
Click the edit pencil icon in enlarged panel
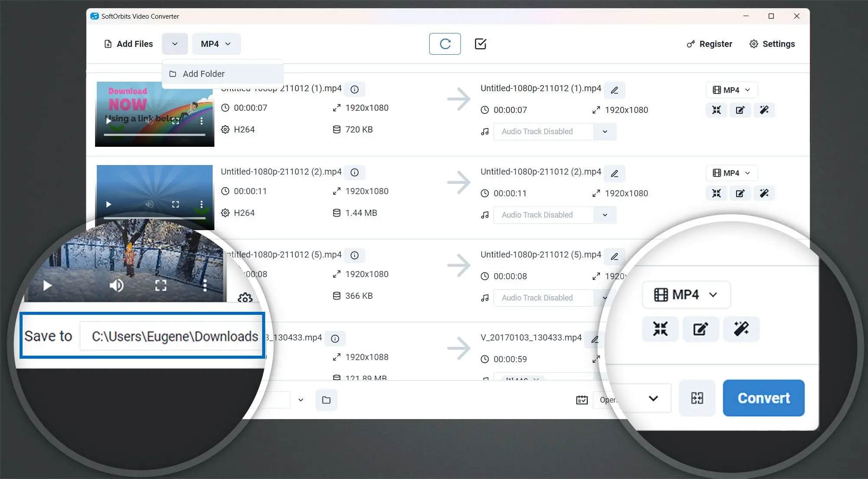[700, 329]
